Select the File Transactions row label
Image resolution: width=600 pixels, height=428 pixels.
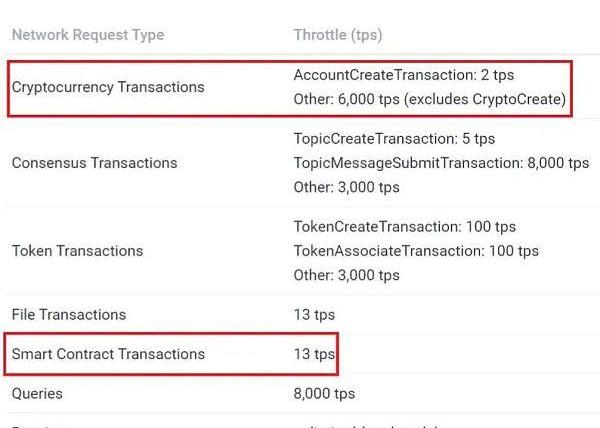69,315
